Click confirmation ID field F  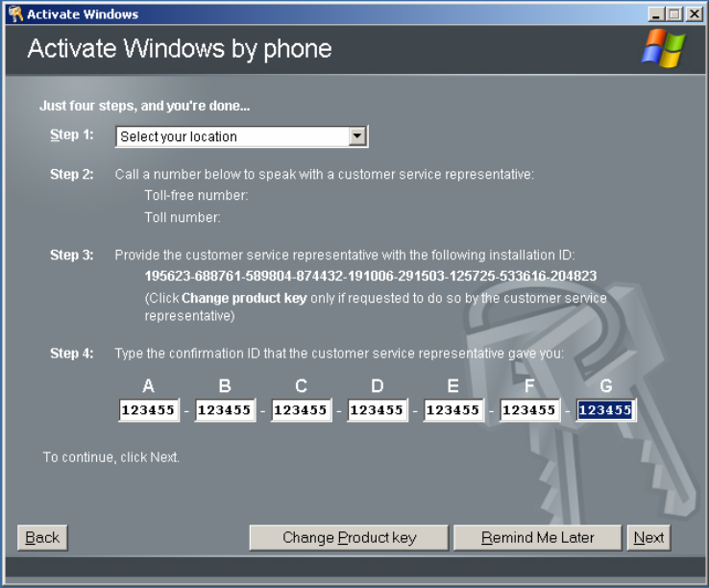[530, 410]
